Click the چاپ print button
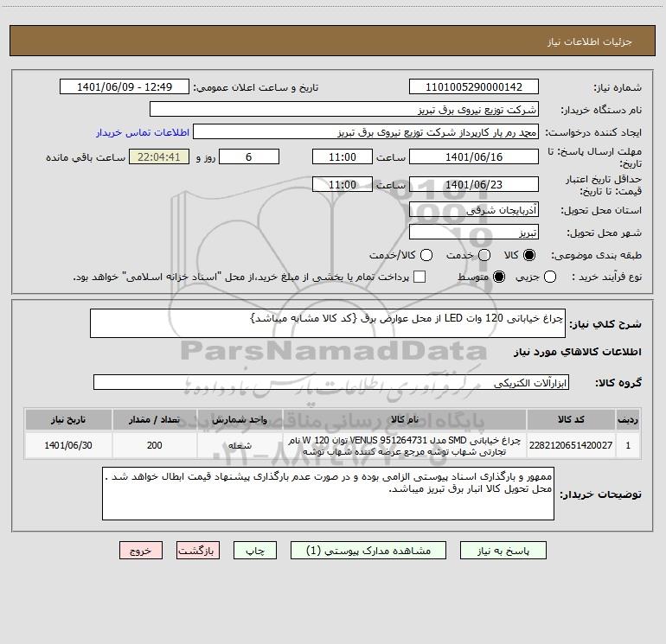Viewport: 666px width, 644px height. tap(255, 551)
